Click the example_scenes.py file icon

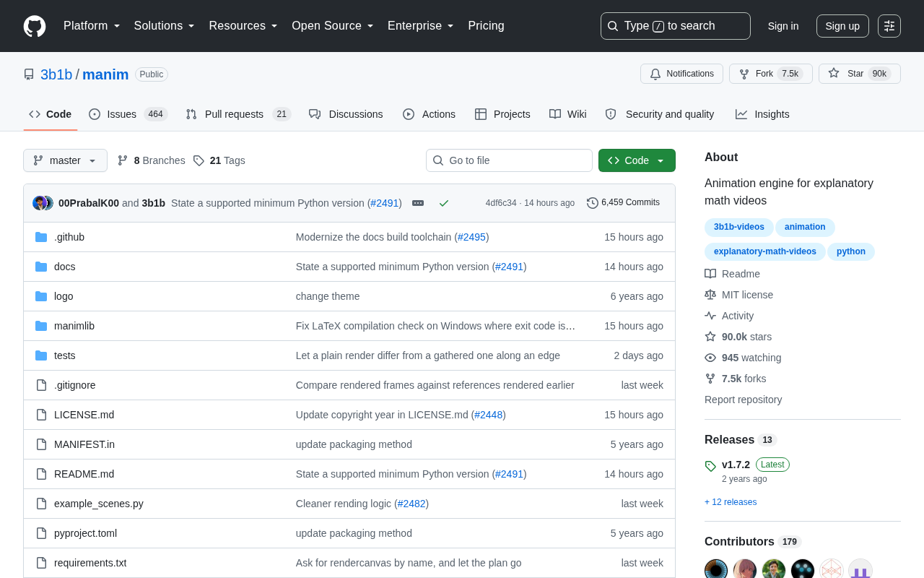point(41,504)
